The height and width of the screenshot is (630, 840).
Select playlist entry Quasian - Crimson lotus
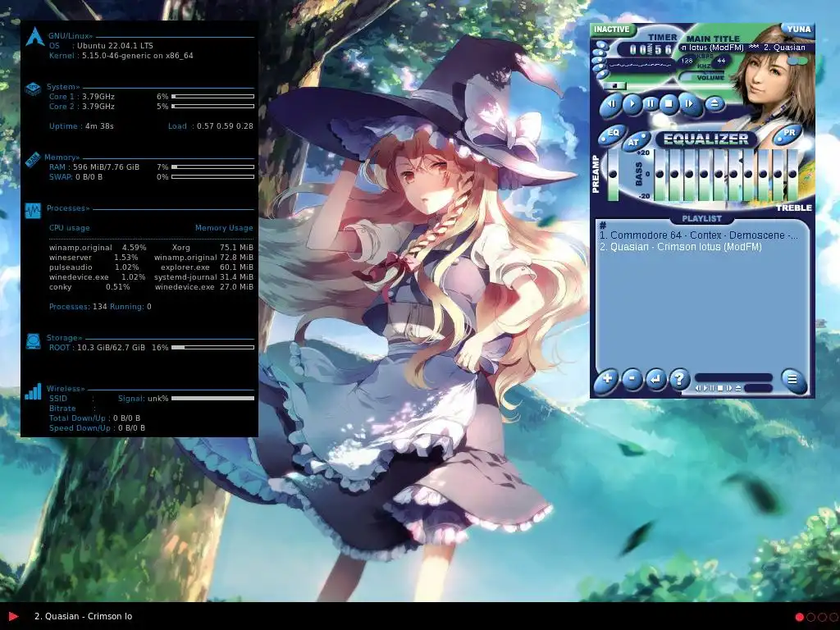tap(680, 247)
